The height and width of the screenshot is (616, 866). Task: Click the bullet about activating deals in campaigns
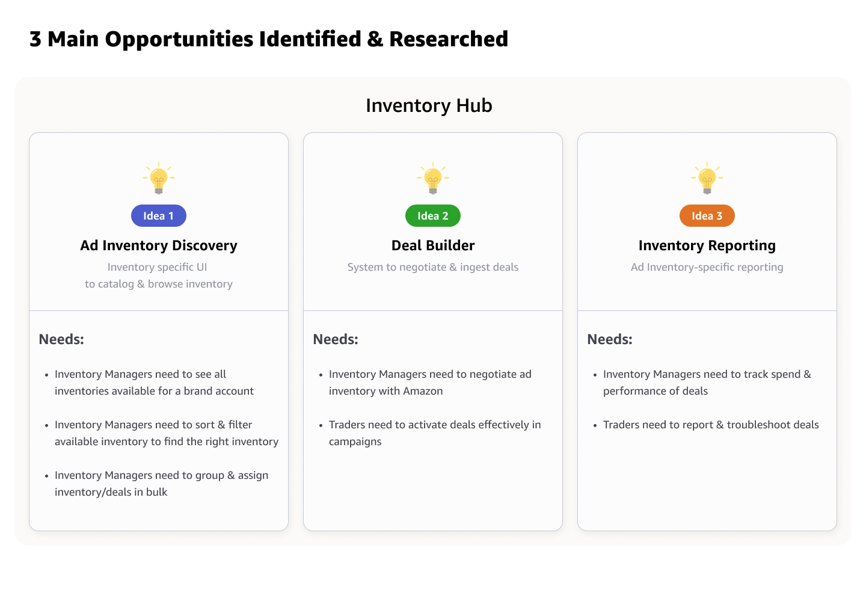(x=434, y=433)
